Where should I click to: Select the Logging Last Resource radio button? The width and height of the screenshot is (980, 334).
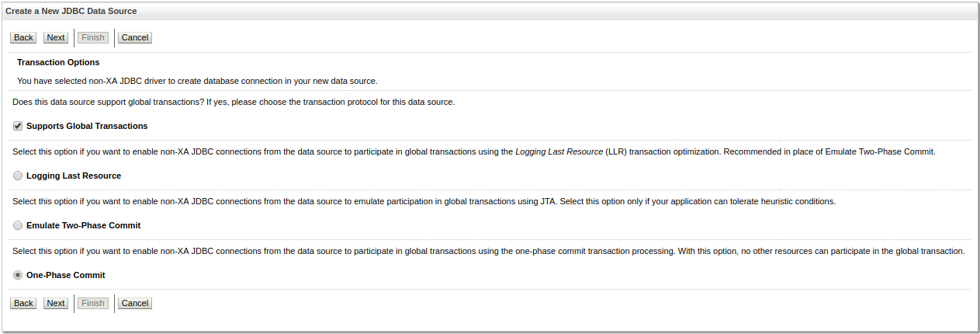(18, 176)
